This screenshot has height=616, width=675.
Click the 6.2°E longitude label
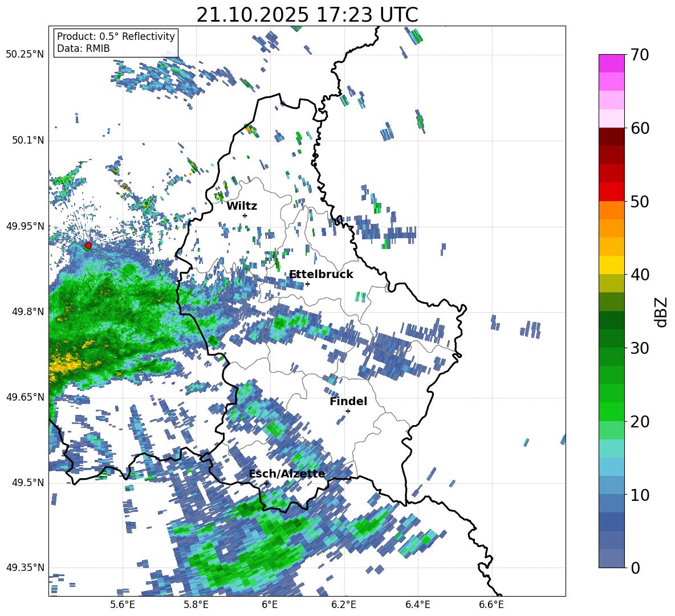(x=344, y=605)
